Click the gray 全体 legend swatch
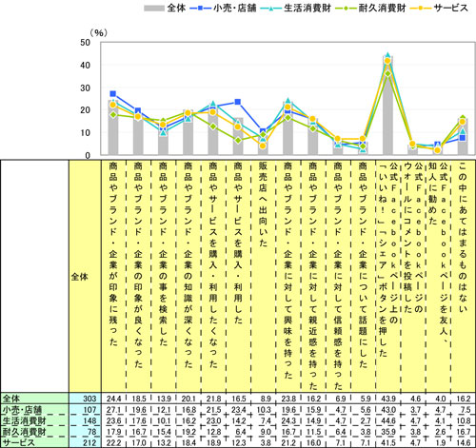 click(153, 9)
